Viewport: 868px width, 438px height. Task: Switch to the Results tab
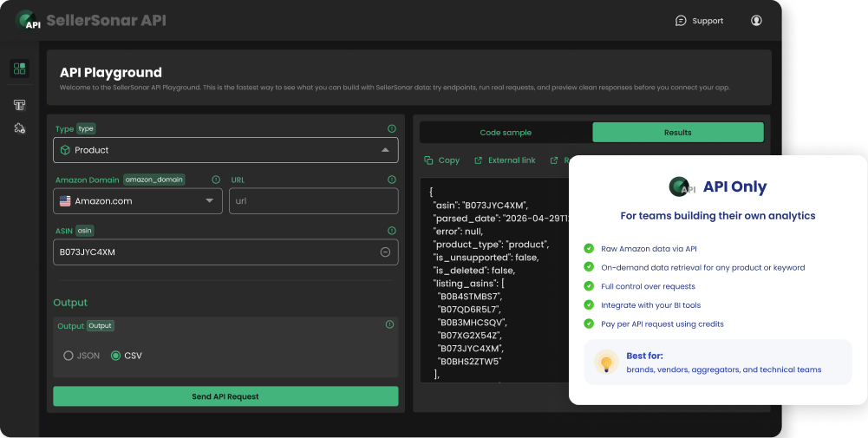pyautogui.click(x=677, y=133)
